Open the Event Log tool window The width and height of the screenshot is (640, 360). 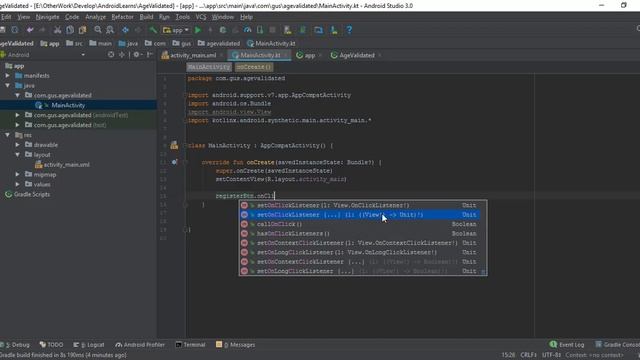coord(567,345)
